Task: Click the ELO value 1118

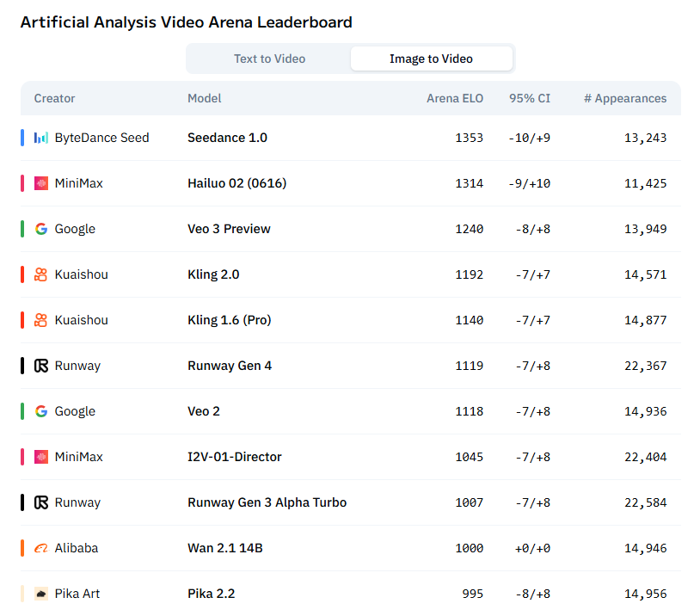Action: (470, 411)
